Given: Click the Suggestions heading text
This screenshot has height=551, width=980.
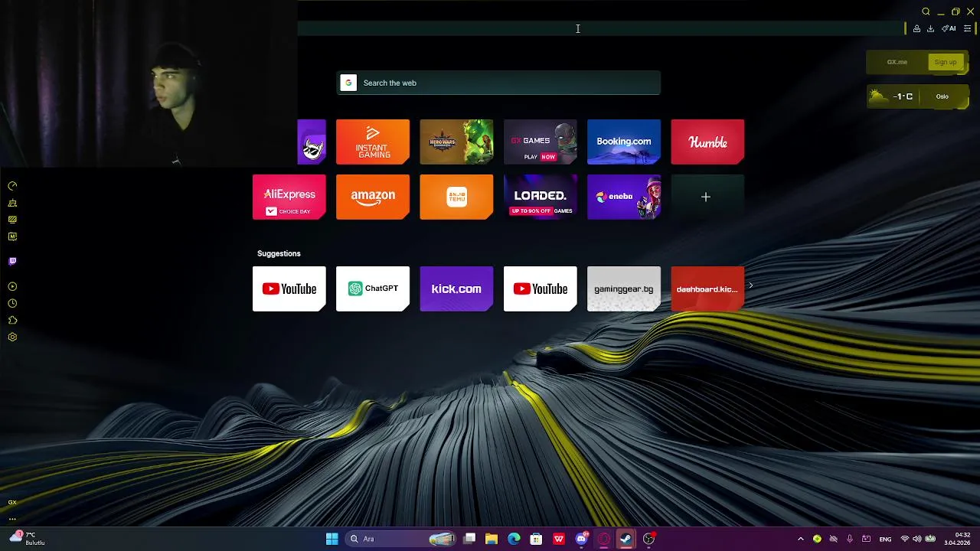Looking at the screenshot, I should 279,253.
